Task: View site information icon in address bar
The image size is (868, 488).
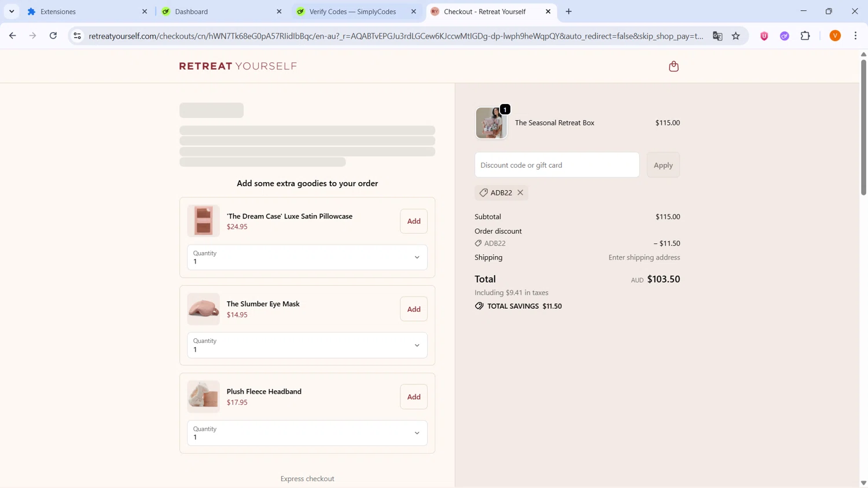Action: pyautogui.click(x=77, y=36)
